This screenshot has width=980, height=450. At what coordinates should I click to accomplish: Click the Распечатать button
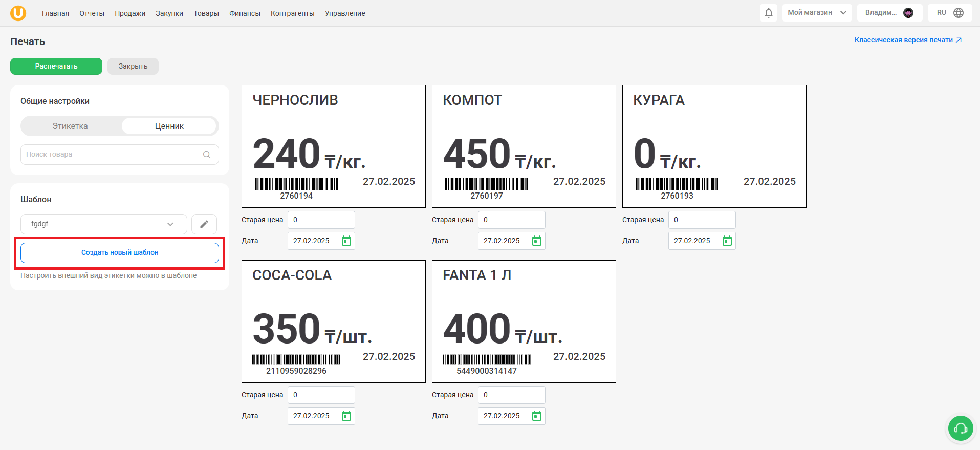pyautogui.click(x=56, y=66)
